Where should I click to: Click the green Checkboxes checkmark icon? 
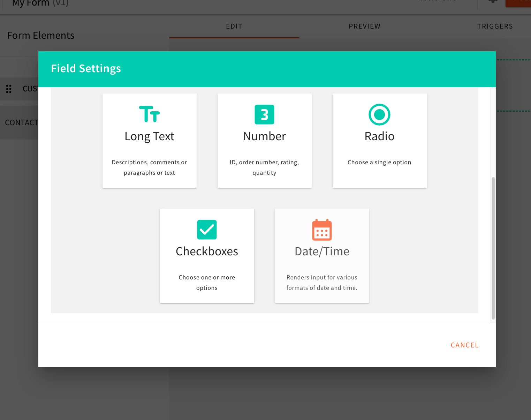click(x=207, y=230)
